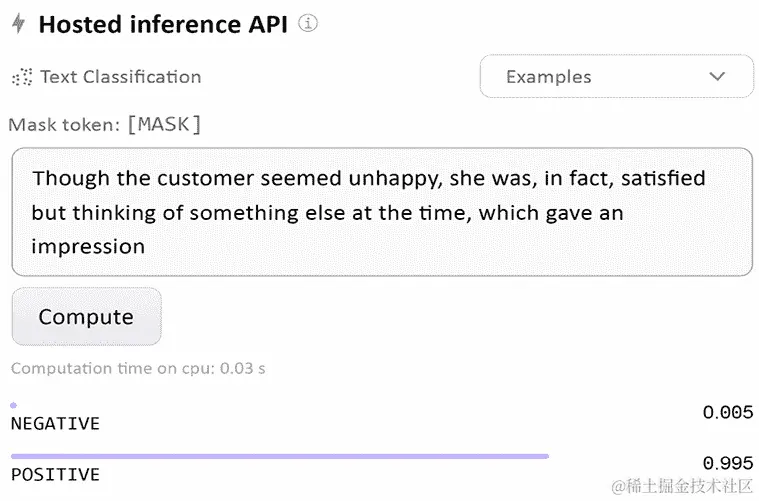Click the NEGATIVE label
Image resolution: width=759 pixels, height=501 pixels.
coord(55,424)
